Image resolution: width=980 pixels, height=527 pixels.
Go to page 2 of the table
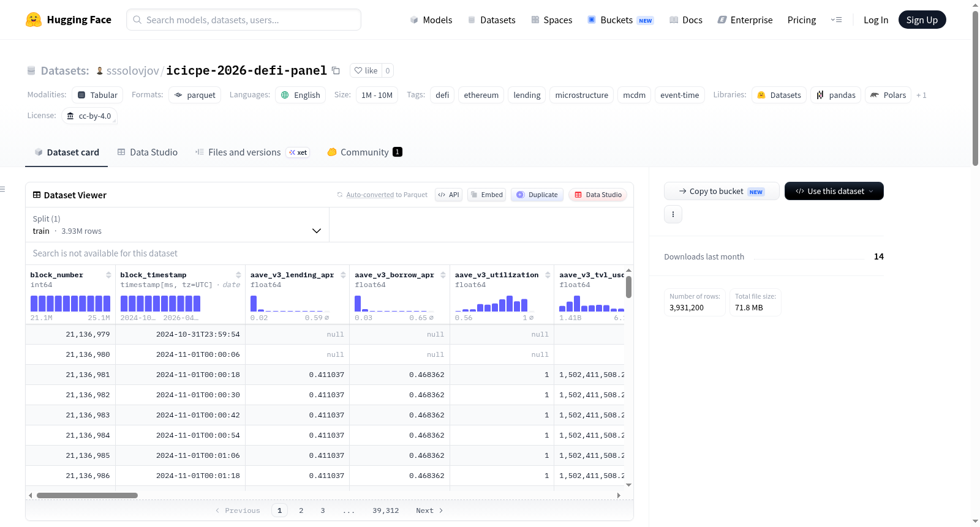coord(301,510)
